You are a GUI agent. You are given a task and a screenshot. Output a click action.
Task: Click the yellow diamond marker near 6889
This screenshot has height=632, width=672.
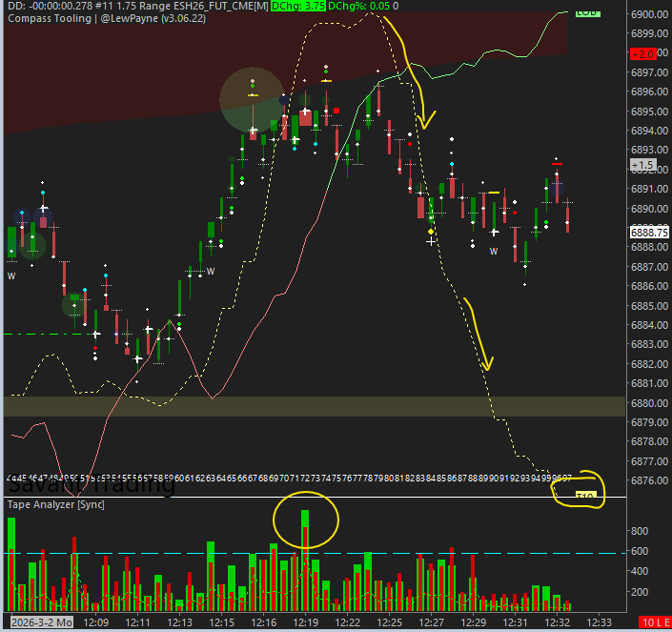tap(431, 232)
